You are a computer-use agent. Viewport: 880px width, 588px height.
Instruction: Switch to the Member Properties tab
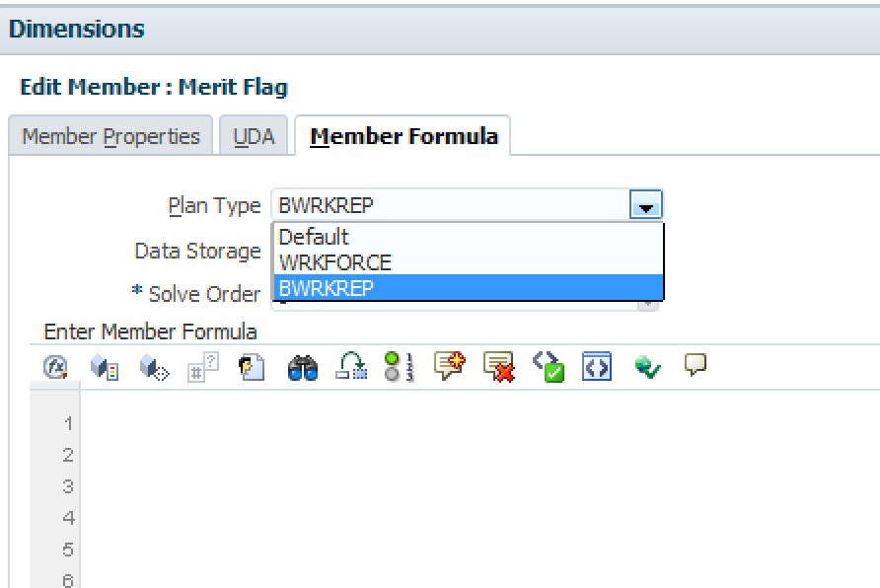click(x=110, y=136)
